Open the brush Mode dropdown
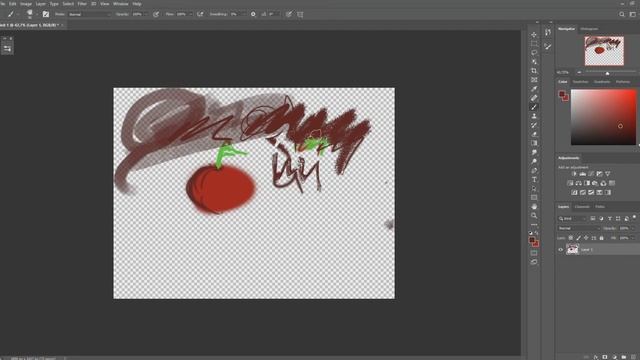This screenshot has width=640, height=360. coord(89,14)
